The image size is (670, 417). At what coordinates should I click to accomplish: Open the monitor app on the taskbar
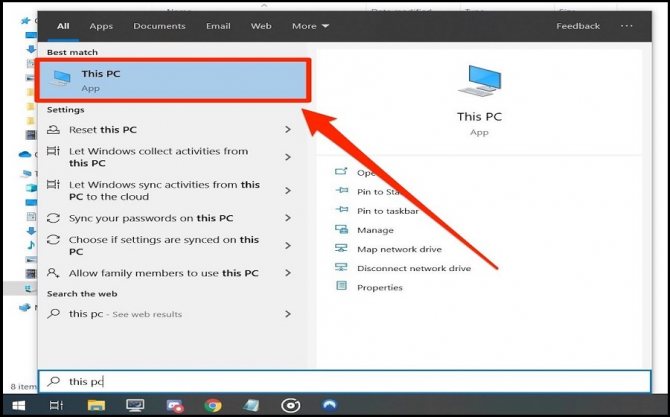pos(135,405)
